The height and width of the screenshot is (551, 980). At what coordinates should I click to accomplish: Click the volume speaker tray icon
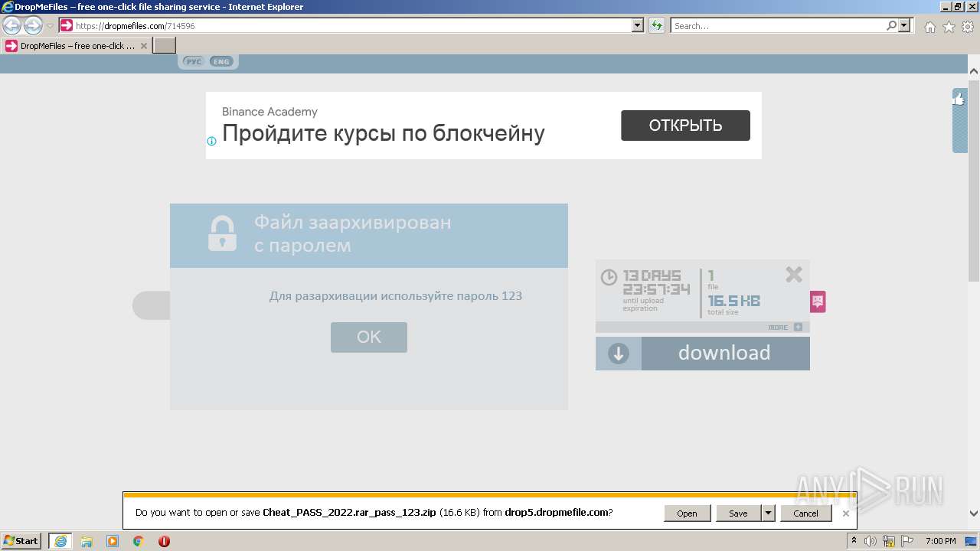click(x=871, y=541)
